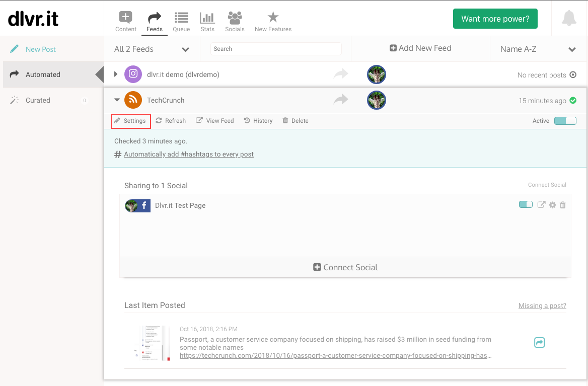
Task: Open Dlvr.it Test Page gear settings
Action: [552, 205]
